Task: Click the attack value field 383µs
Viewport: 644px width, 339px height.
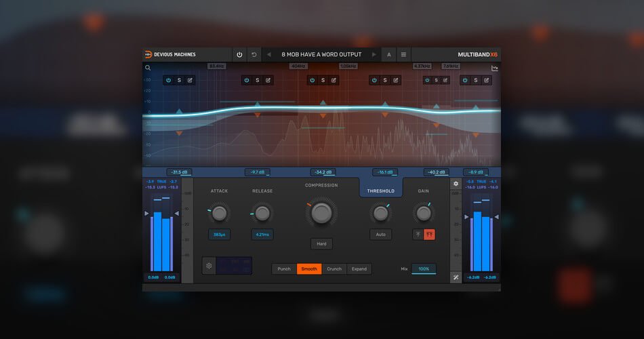Action: [x=220, y=235]
